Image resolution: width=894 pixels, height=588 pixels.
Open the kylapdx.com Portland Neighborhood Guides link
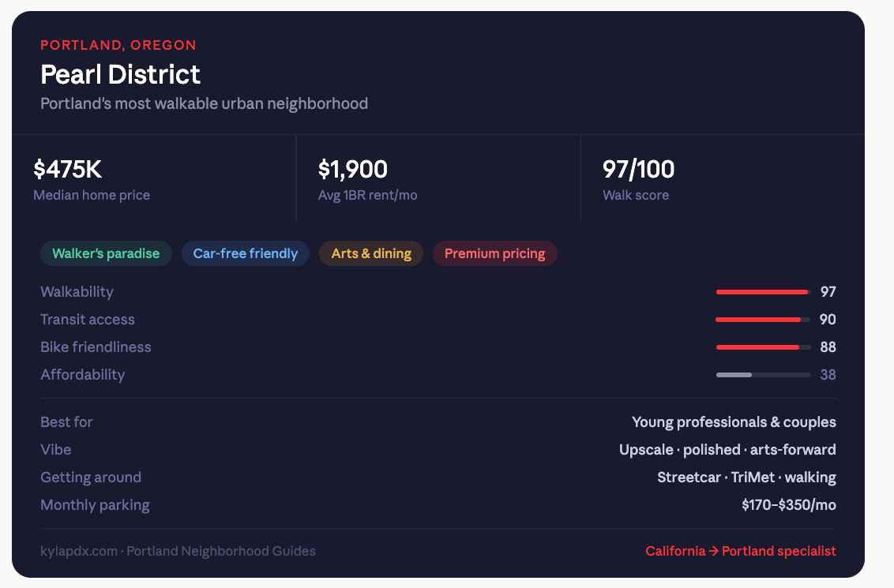tap(178, 551)
